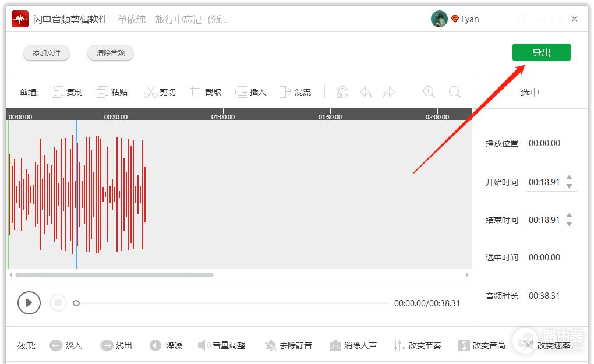Viewport: 594px width, 364px height.
Task: Open the hamburger menu in title bar
Action: pyautogui.click(x=522, y=19)
